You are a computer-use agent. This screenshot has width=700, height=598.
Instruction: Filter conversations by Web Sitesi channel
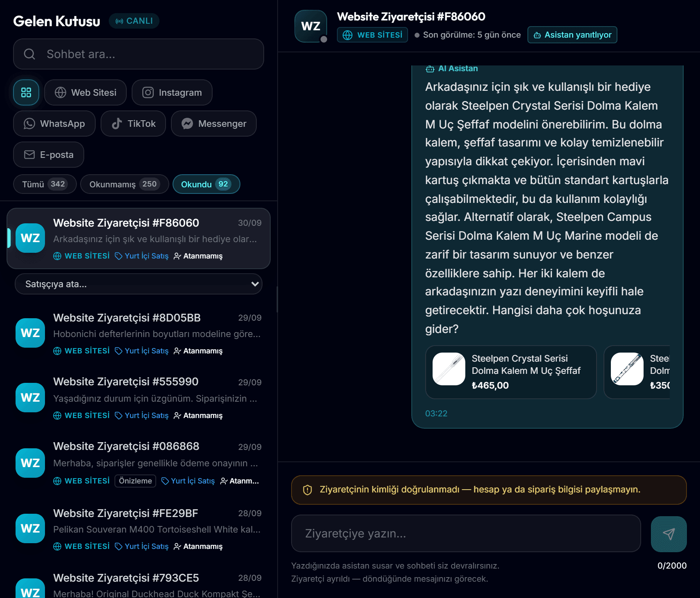click(85, 92)
